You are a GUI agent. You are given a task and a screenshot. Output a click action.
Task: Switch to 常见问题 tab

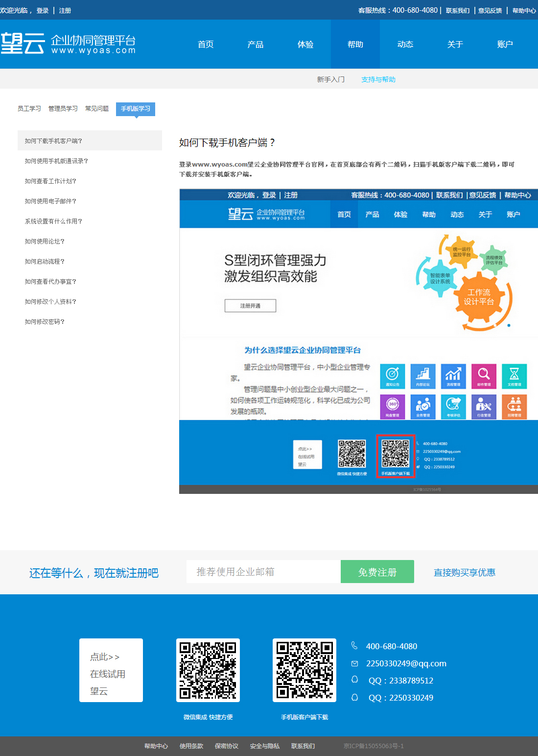coord(97,109)
